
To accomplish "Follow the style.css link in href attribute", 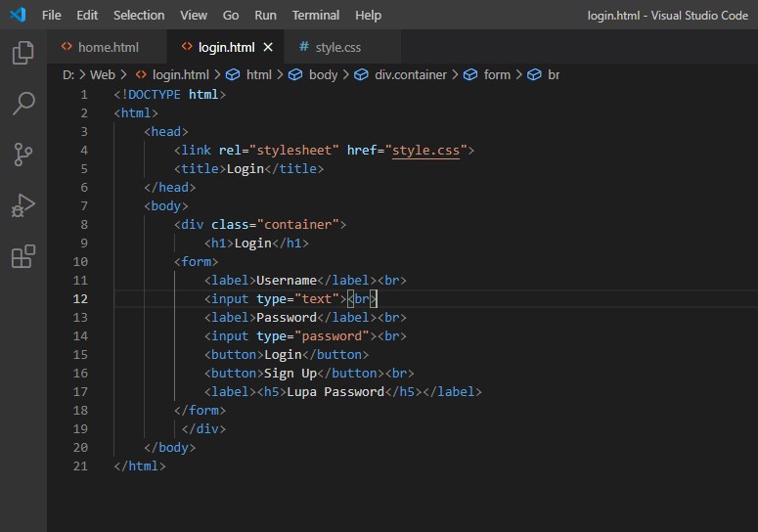I will tap(425, 151).
